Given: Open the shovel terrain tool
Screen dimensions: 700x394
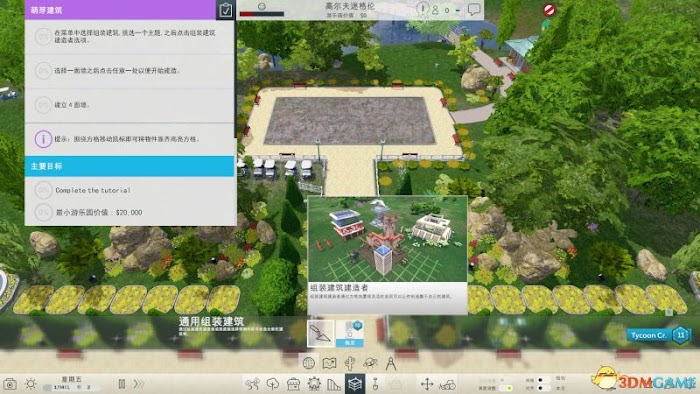Looking at the screenshot, I should coord(375,384).
